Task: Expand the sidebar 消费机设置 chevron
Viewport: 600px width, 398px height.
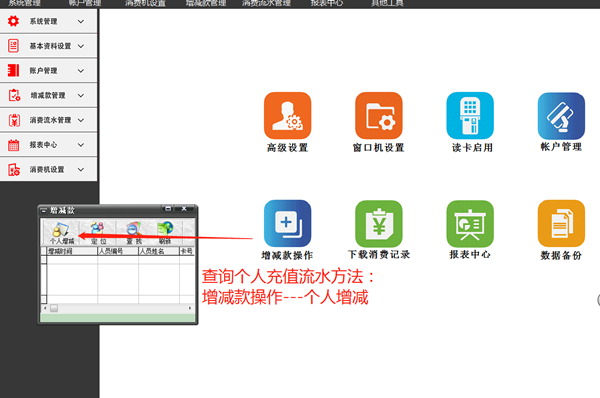Action: pos(81,170)
